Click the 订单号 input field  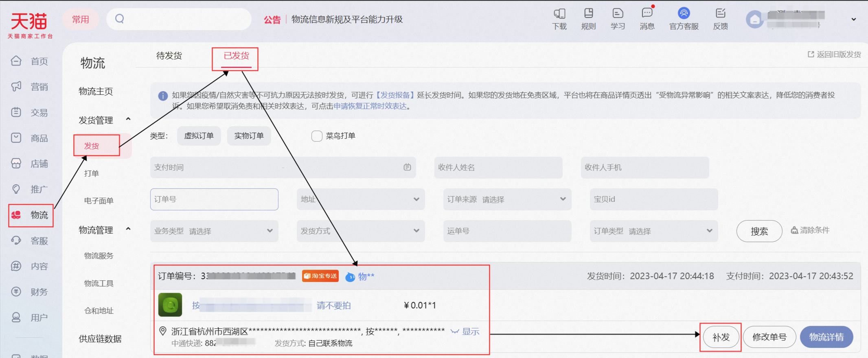click(x=214, y=199)
